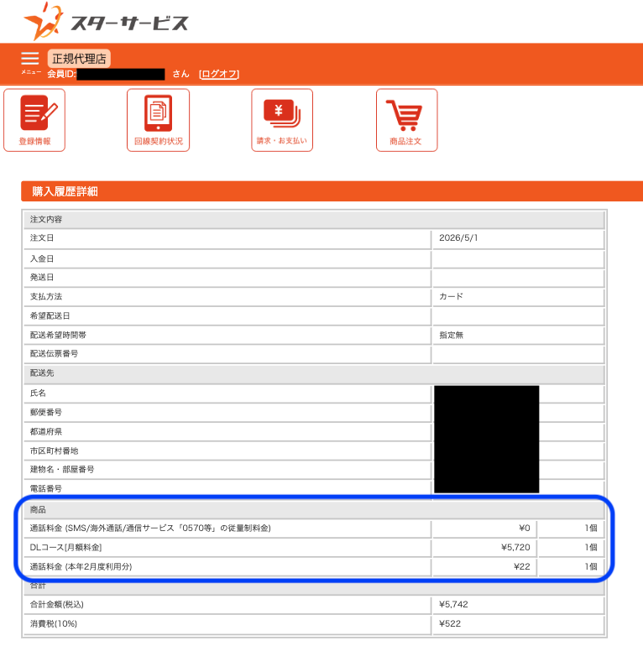Image resolution: width=643 pixels, height=672 pixels.
Task: Select the tax amount ¥522
Action: (450, 623)
